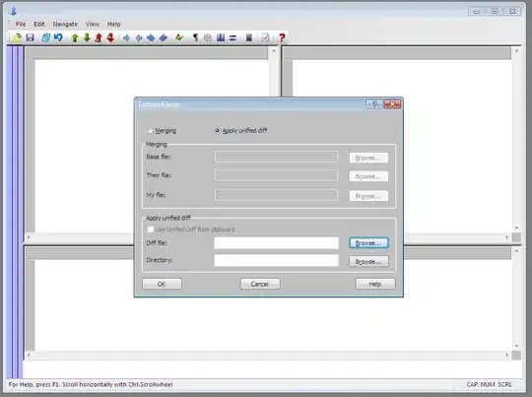Viewport: 532px width, 397px height.
Task: Click the Undo blue arrow icon
Action: pos(58,37)
